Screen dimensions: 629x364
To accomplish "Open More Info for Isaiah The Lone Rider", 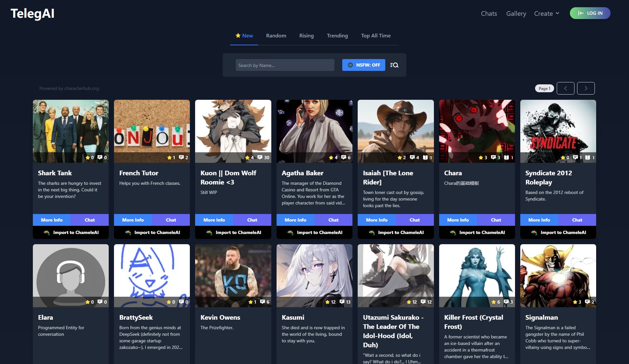I will click(377, 220).
